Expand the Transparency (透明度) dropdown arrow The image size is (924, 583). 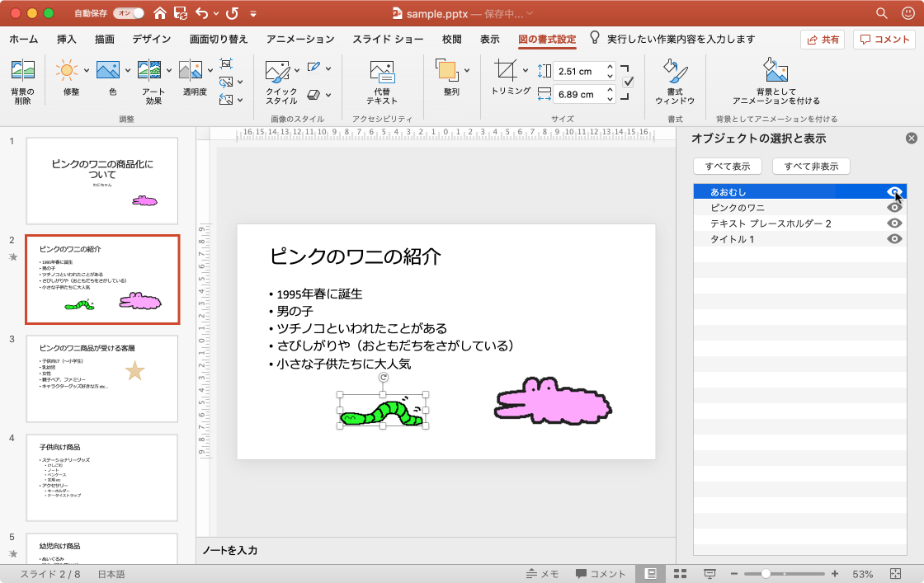point(210,69)
